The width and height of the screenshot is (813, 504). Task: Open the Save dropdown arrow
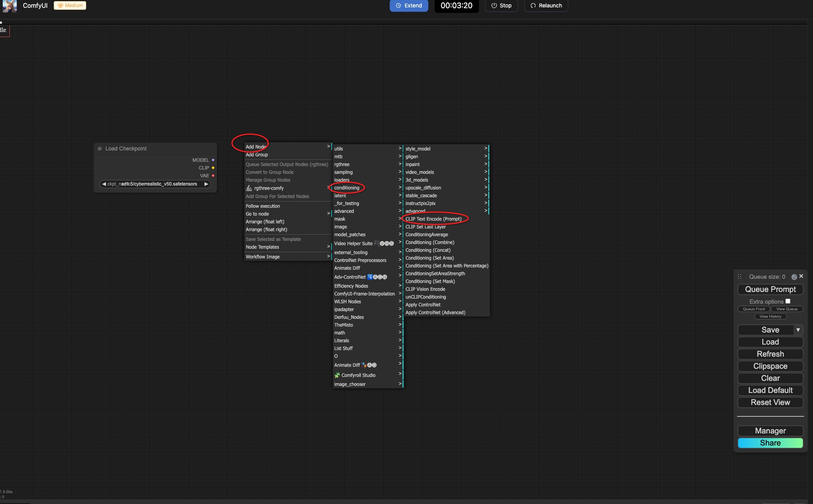(798, 330)
